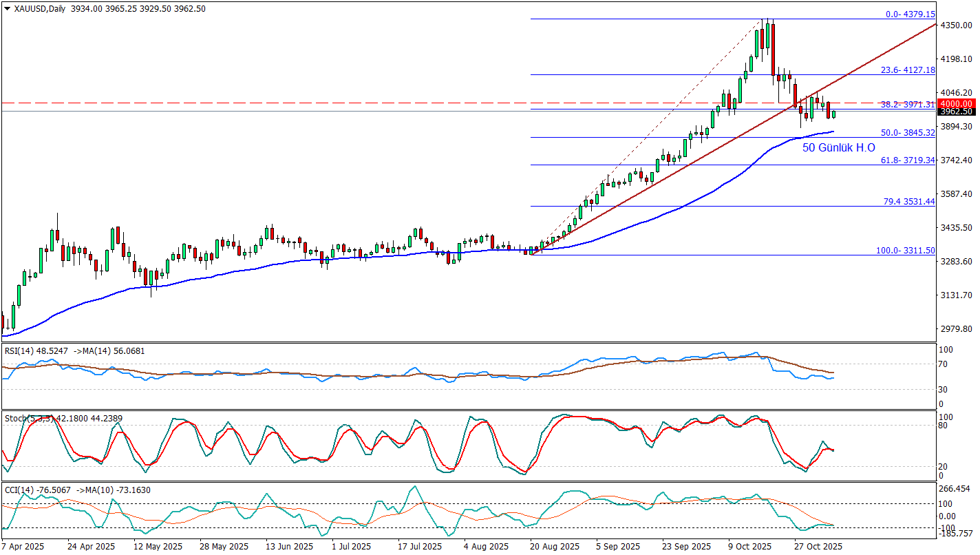Screen dimensions: 980x555
Task: Click the red 4000.00 price tag
Action: (957, 103)
